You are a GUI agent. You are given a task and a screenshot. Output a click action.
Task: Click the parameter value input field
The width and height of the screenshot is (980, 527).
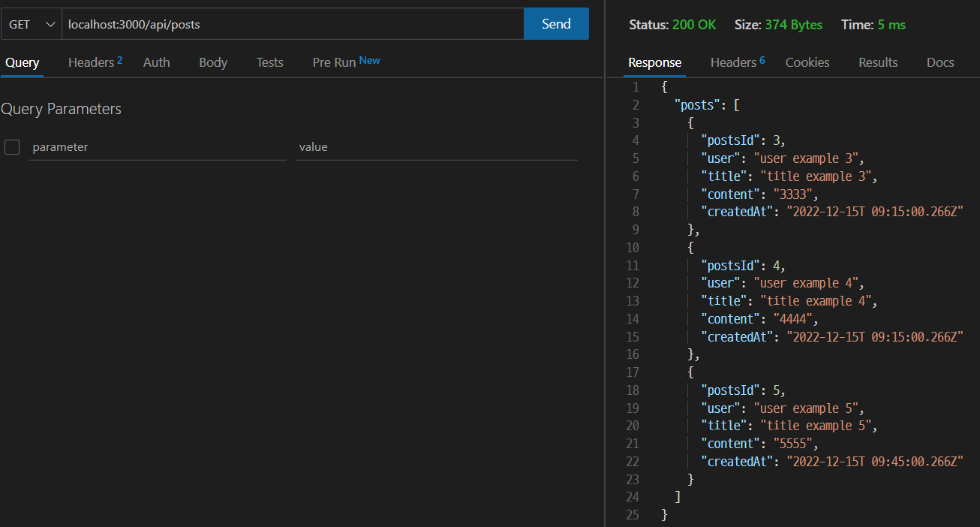click(x=437, y=148)
